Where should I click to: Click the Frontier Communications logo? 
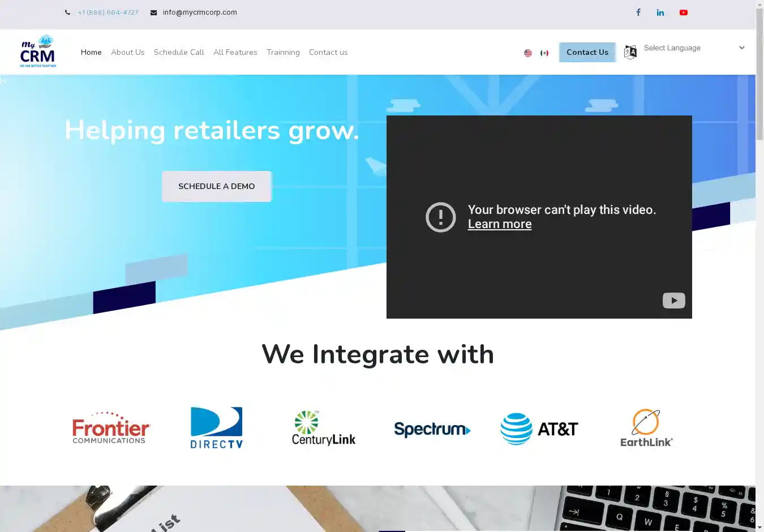pos(111,428)
